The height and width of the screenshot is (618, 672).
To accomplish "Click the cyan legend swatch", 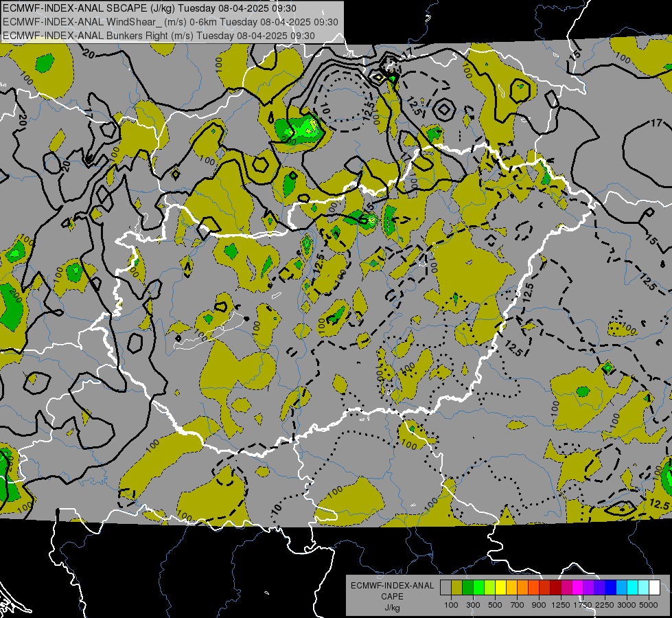I will (633, 588).
